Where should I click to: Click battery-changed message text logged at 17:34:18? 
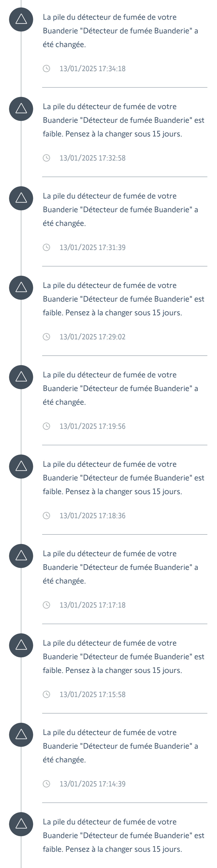click(120, 31)
